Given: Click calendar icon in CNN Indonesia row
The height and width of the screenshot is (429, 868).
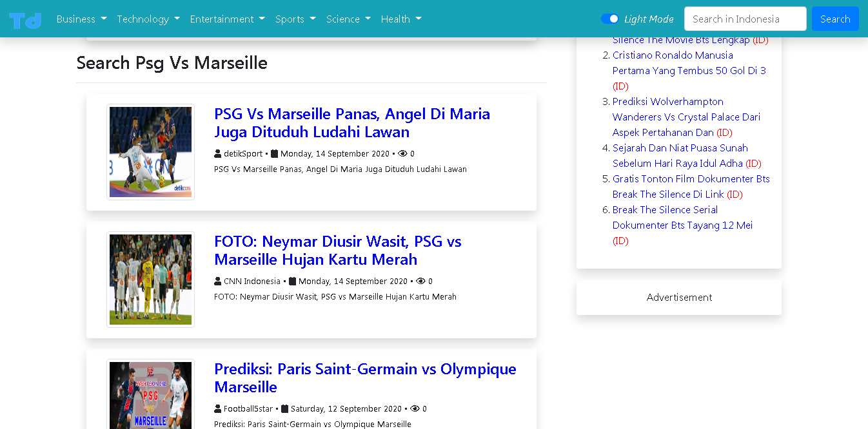Looking at the screenshot, I should click(x=292, y=281).
